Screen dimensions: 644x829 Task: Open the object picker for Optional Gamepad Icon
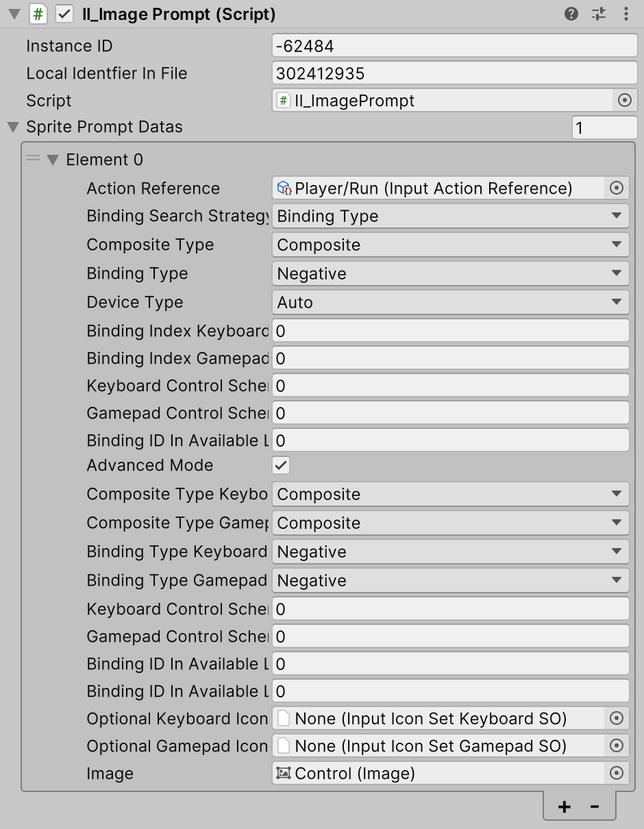tap(616, 746)
